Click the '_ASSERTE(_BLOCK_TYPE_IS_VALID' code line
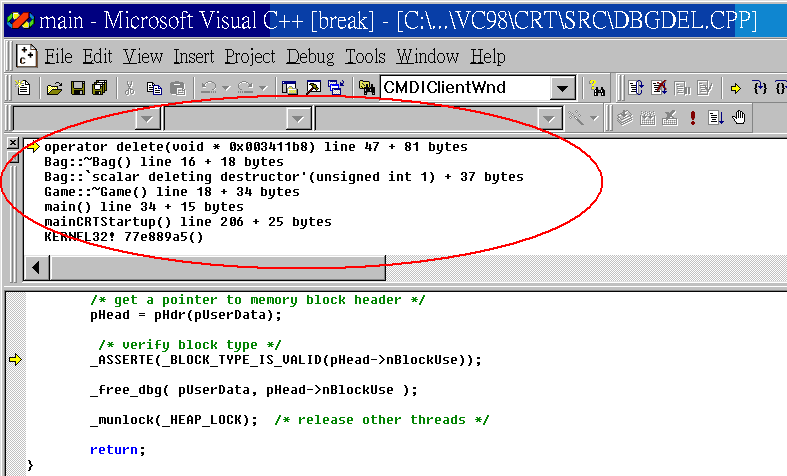 click(x=286, y=360)
